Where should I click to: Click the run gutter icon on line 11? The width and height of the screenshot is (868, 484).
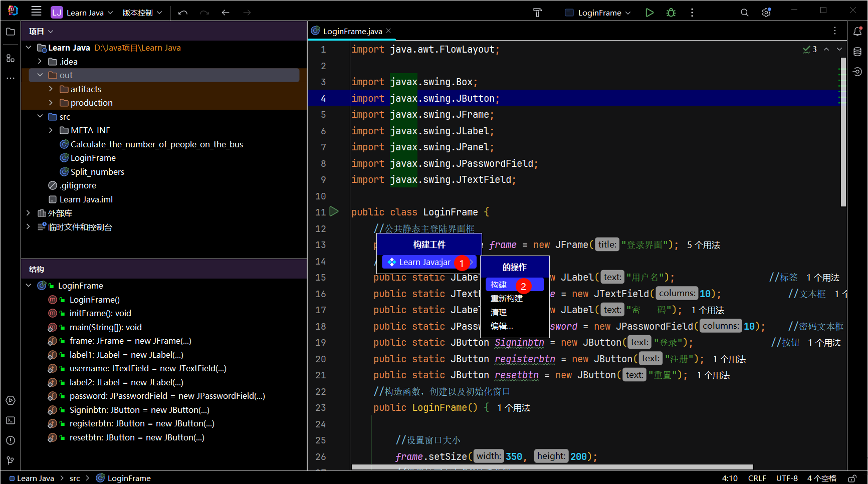[x=334, y=211]
